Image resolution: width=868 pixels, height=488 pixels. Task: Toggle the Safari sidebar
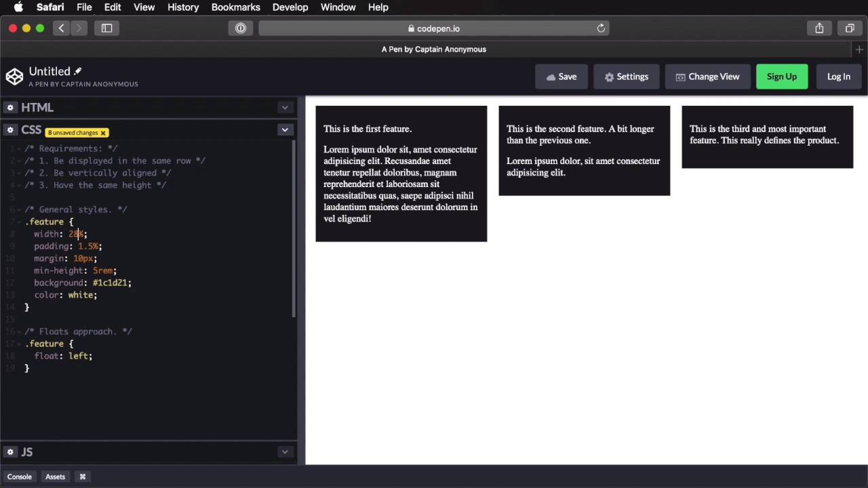click(106, 28)
